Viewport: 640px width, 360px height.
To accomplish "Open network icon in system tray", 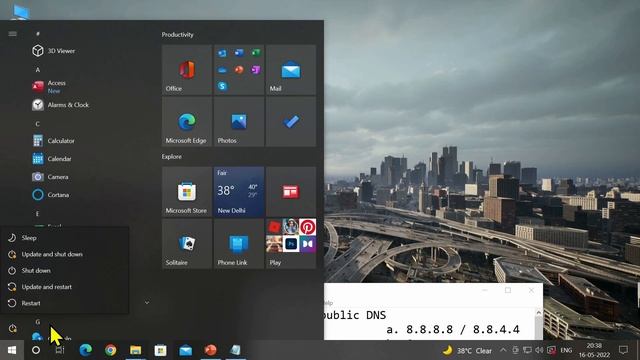I will point(527,350).
